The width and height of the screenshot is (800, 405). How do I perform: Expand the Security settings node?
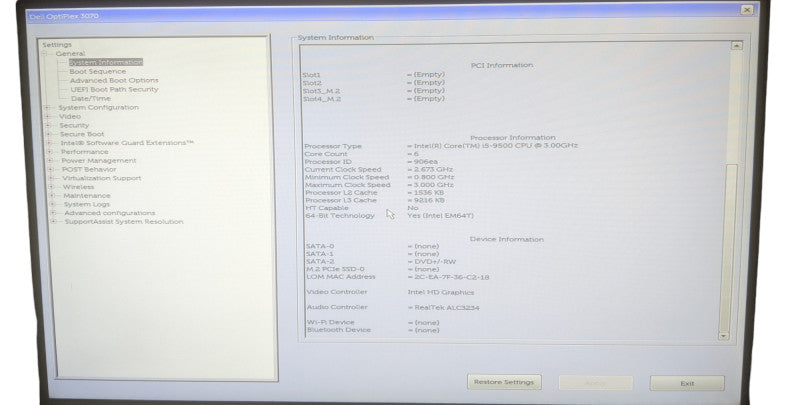click(48, 125)
